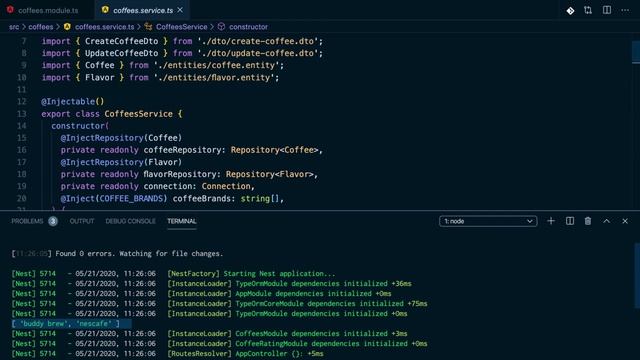Click the coffees folder breadcrumb
This screenshot has width=640, height=360.
(41, 27)
